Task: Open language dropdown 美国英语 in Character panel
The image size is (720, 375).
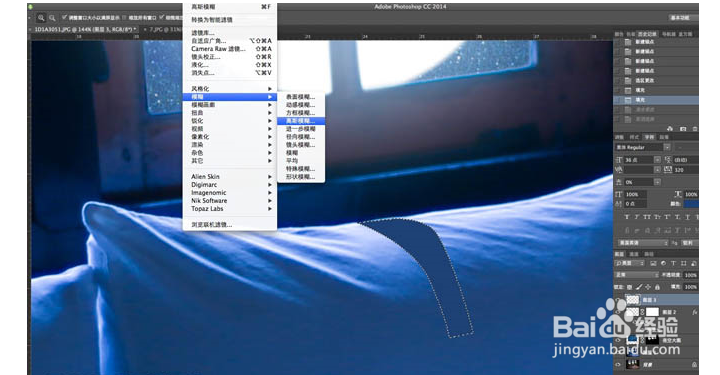Action: pyautogui.click(x=642, y=242)
